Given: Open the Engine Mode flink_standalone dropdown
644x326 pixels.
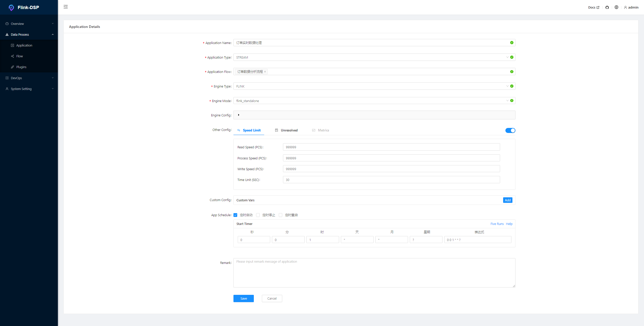Looking at the screenshot, I should (x=370, y=101).
